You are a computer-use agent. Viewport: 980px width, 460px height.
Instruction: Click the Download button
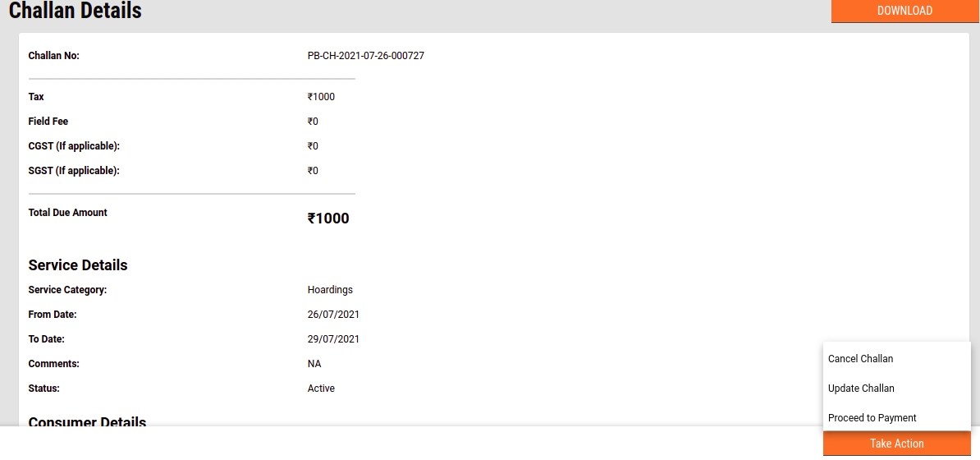click(904, 11)
